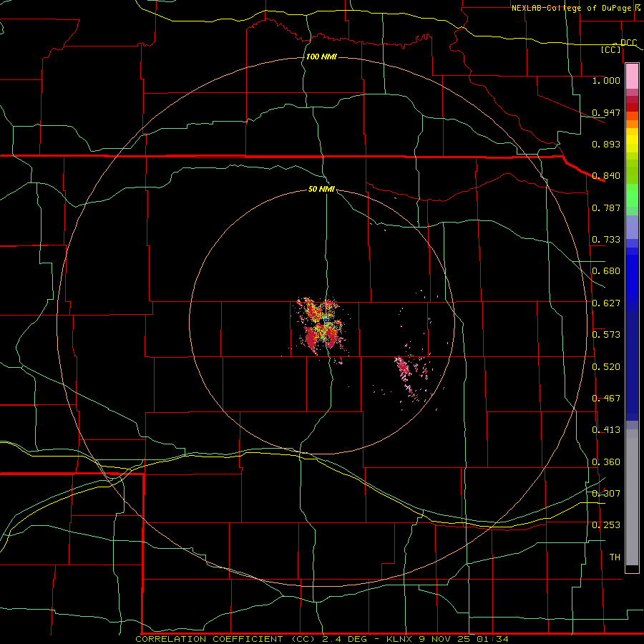This screenshot has width=644, height=644.
Task: Click the 0.253 value on color scale
Action: 606,525
